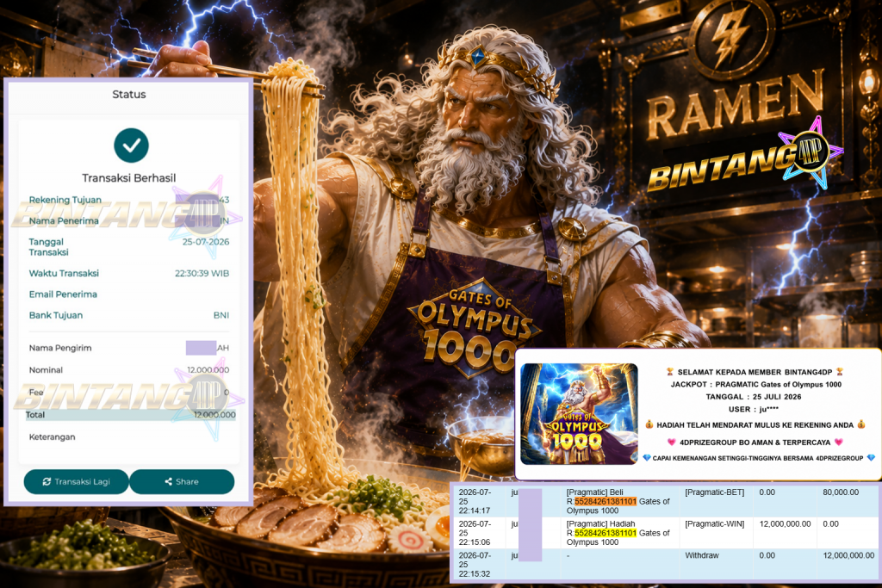Click the [Pragmatic-WIN] cell
This screenshot has height=588, width=882.
tap(714, 523)
